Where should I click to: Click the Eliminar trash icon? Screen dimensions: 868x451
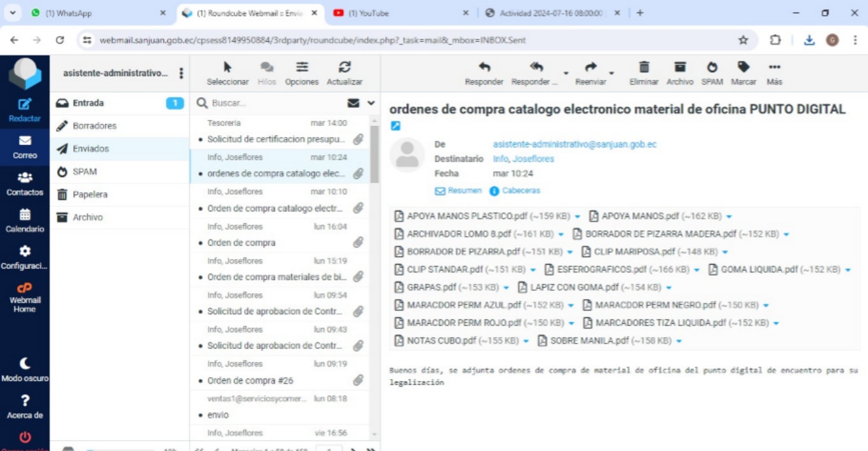(644, 67)
